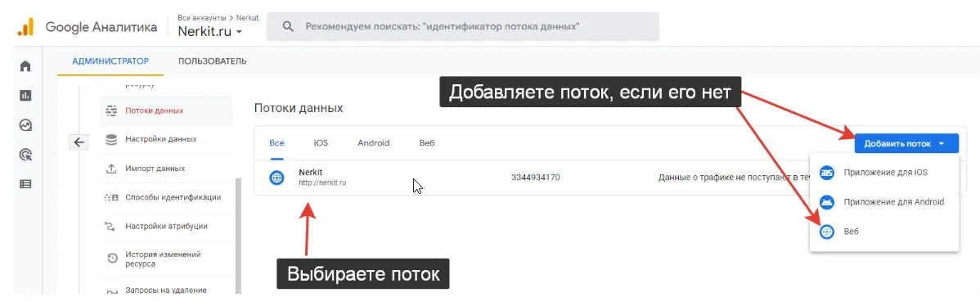This screenshot has width=980, height=302.
Task: Click the Nerkit stream globe icon
Action: click(x=276, y=178)
